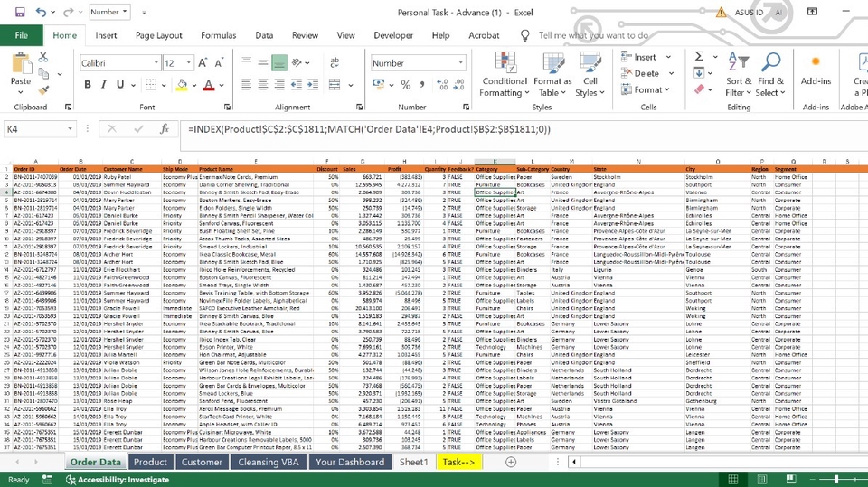
Task: Click the Format Painter brush icon
Action: click(x=43, y=89)
